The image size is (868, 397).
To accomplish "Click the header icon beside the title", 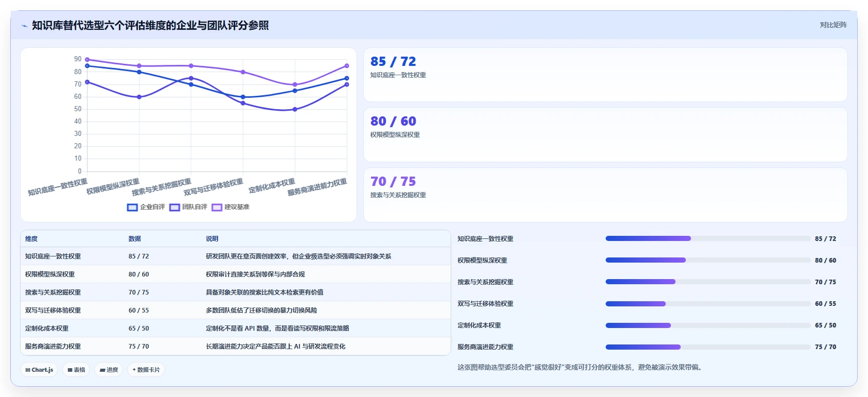I will (x=24, y=26).
